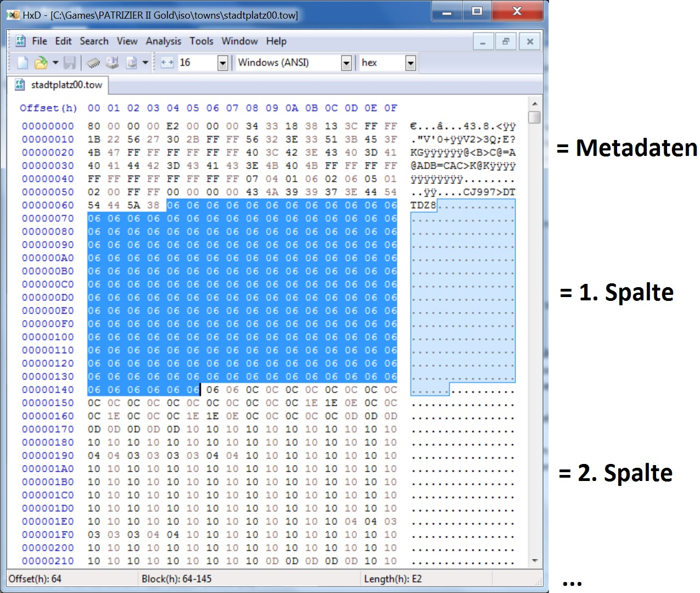The width and height of the screenshot is (700, 593).
Task: Click offset label 000001A0
Action: click(x=48, y=469)
